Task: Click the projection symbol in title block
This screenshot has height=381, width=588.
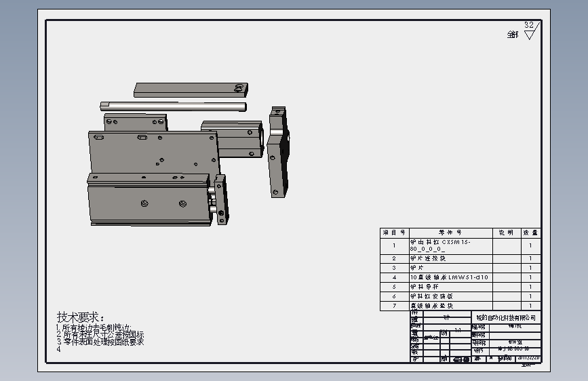Action: click(461, 359)
